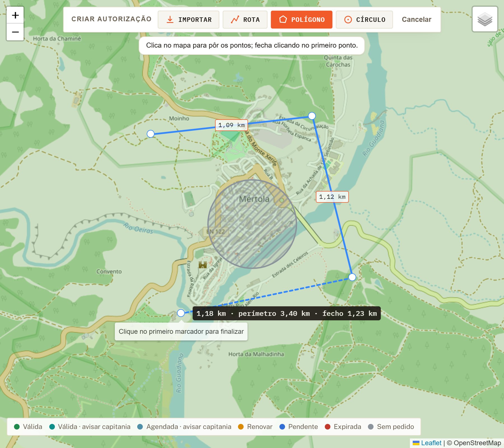Click the Rio Oeiras label
Viewport: 504px width, 448px height.
coord(139,228)
